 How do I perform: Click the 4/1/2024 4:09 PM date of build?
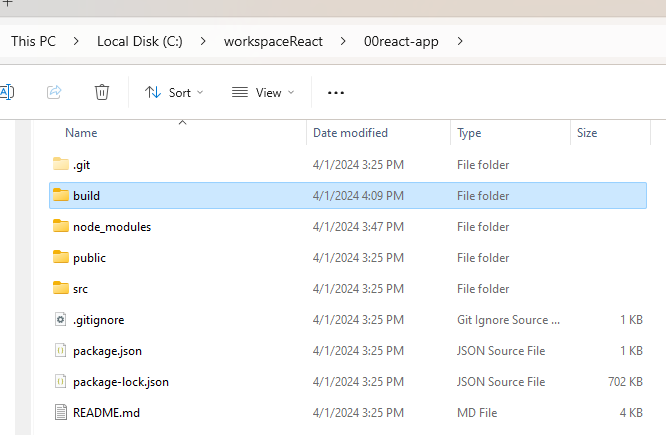click(358, 196)
